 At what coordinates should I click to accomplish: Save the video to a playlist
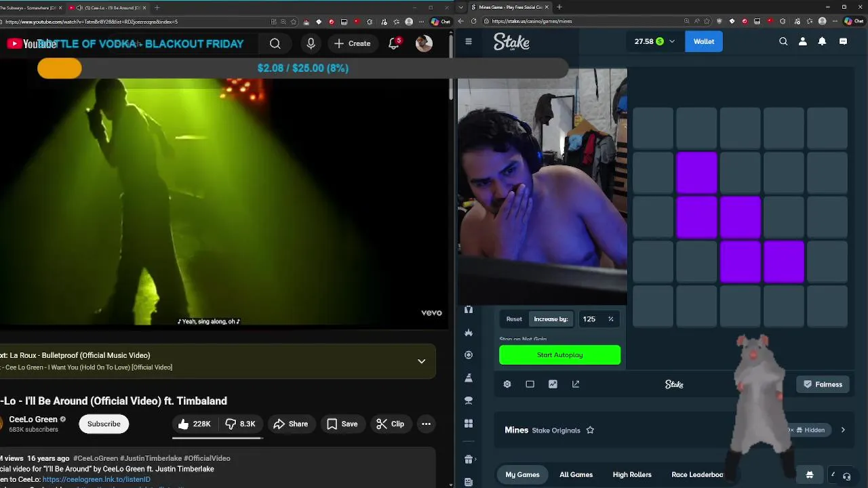coord(342,424)
